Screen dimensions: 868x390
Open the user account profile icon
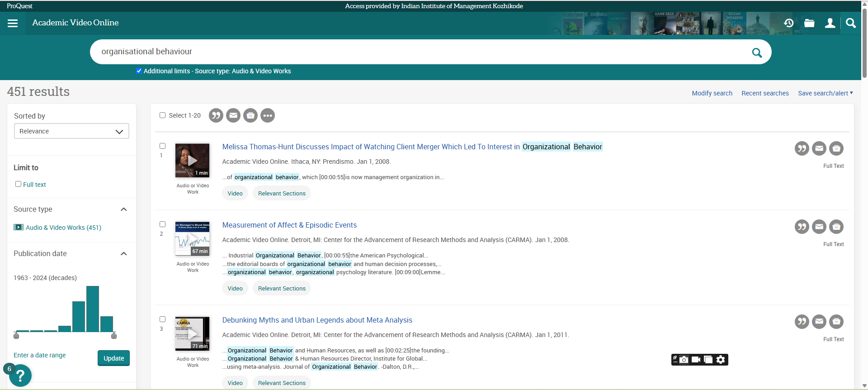830,23
